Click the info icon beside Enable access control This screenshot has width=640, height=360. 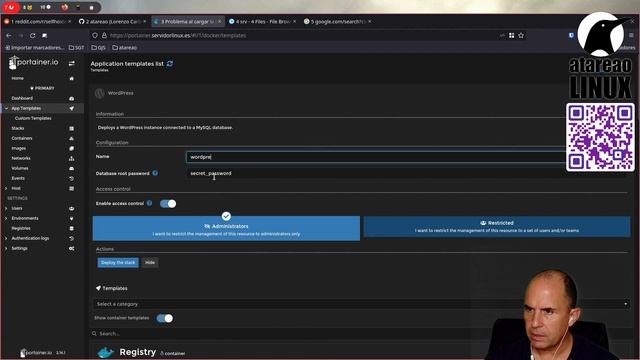[149, 203]
